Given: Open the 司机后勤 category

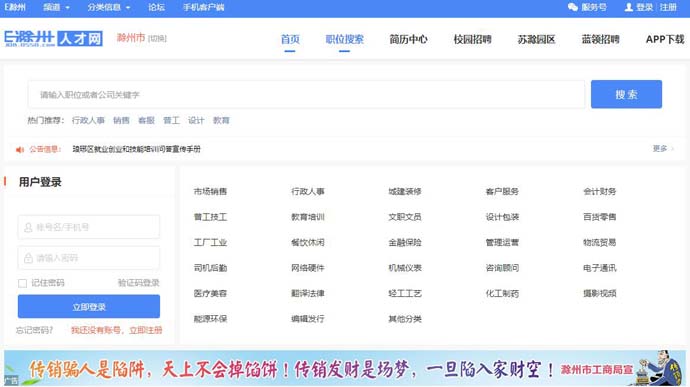Looking at the screenshot, I should (210, 268).
